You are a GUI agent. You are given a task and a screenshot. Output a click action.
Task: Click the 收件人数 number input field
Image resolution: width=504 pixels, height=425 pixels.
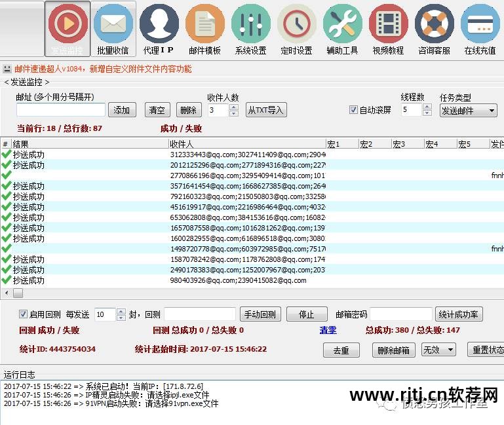[x=219, y=110]
